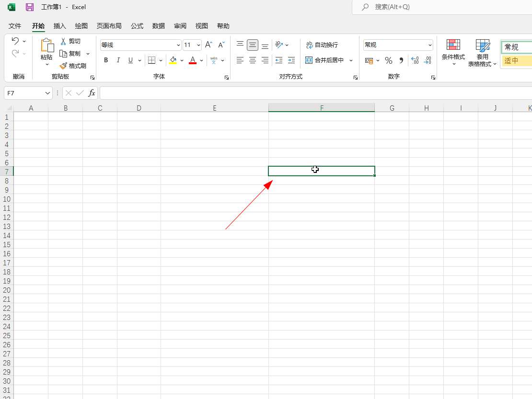The image size is (532, 399).
Task: Apply the yellow fill color swatch
Action: point(173,60)
